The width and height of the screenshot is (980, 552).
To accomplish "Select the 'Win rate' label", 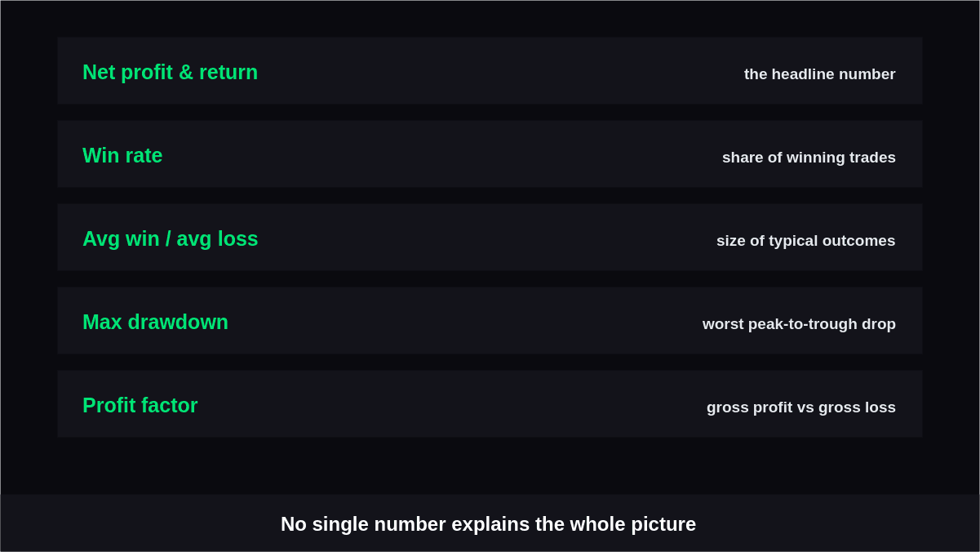I will [122, 155].
